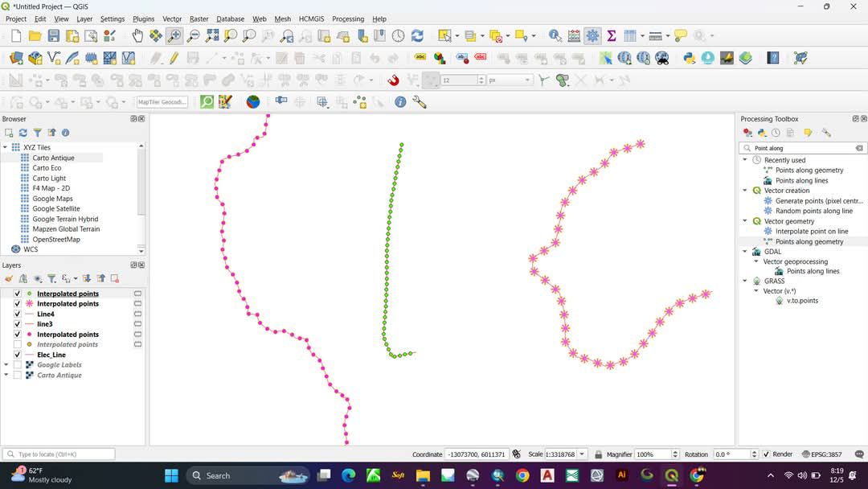The width and height of the screenshot is (868, 489).
Task: Collapse the XYZ Tiles tree node
Action: pos(6,147)
